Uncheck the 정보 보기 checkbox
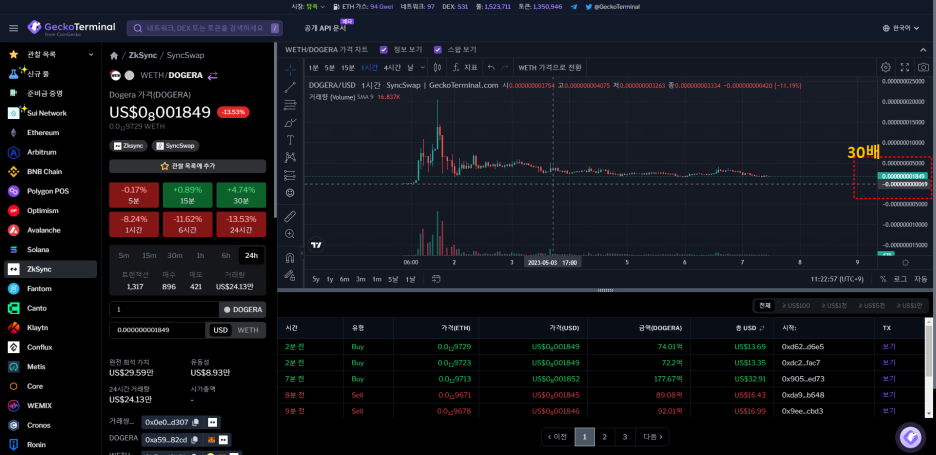936x455 pixels. pyautogui.click(x=384, y=50)
